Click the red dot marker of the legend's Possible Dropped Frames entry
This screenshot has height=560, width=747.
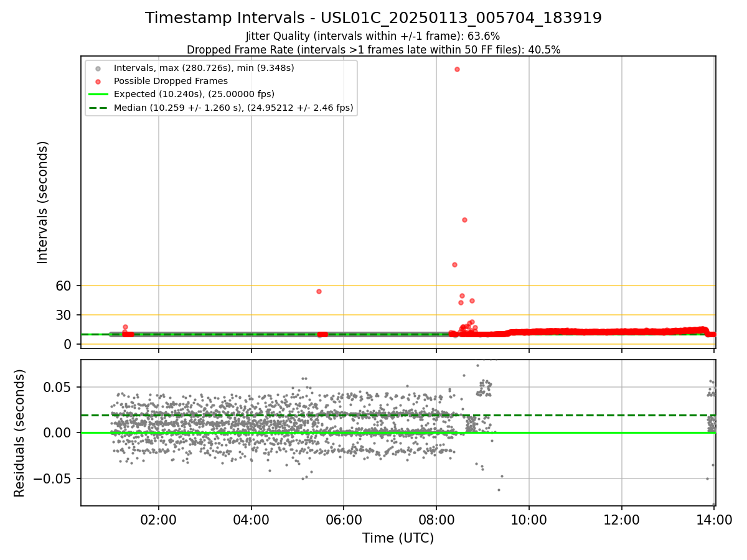(x=98, y=81)
